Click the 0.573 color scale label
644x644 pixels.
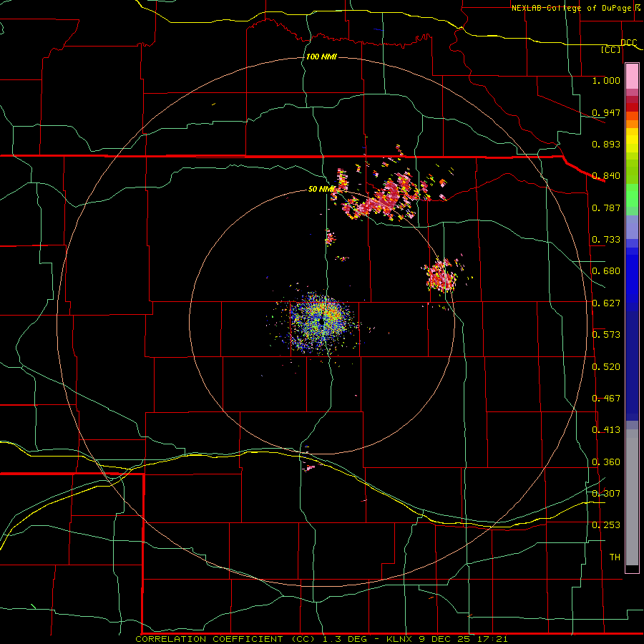[x=606, y=335]
